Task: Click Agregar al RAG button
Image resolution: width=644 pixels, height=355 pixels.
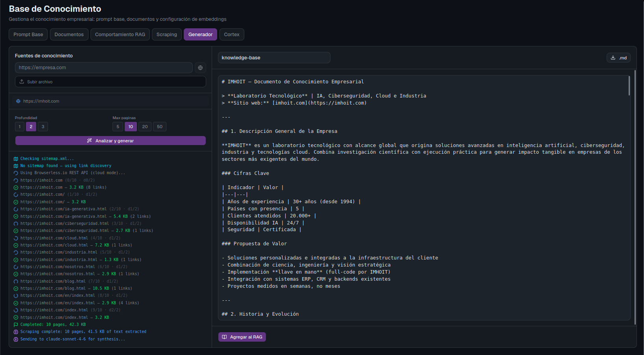Action: coord(242,337)
